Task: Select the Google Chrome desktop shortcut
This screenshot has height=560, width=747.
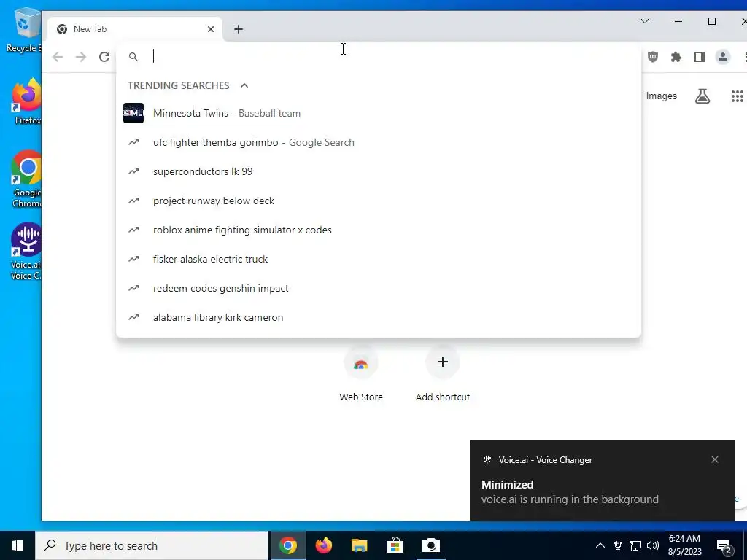Action: tap(26, 179)
